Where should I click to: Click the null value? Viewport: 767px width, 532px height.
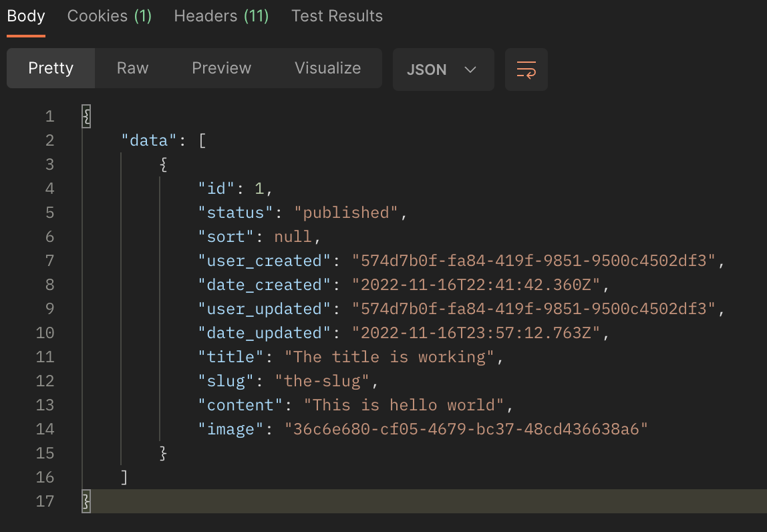click(293, 237)
